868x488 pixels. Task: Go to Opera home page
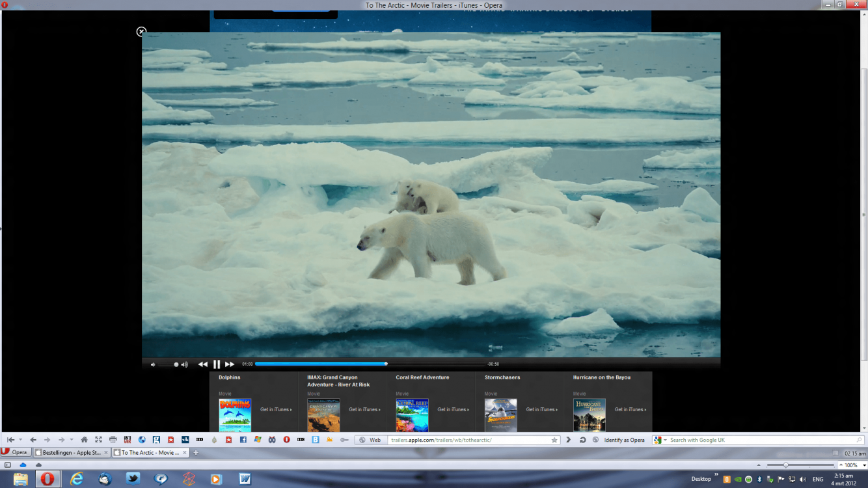point(84,440)
